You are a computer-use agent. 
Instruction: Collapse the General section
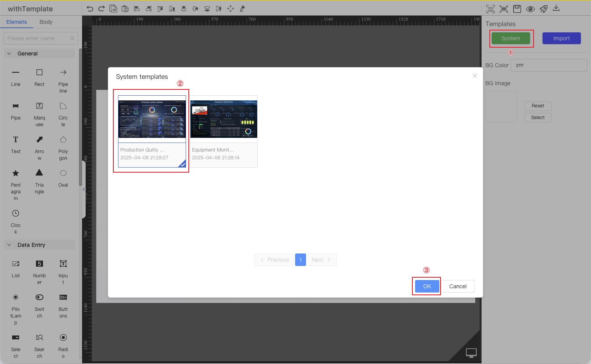[x=9, y=54]
